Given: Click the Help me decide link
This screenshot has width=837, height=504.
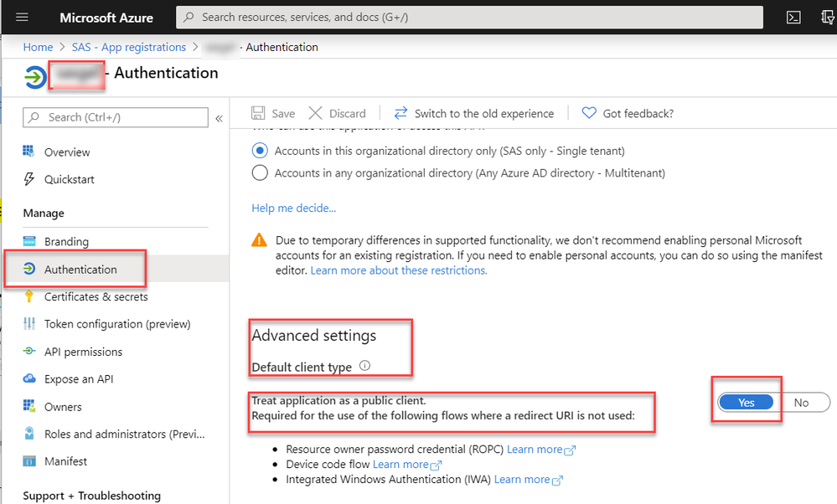Looking at the screenshot, I should point(293,208).
